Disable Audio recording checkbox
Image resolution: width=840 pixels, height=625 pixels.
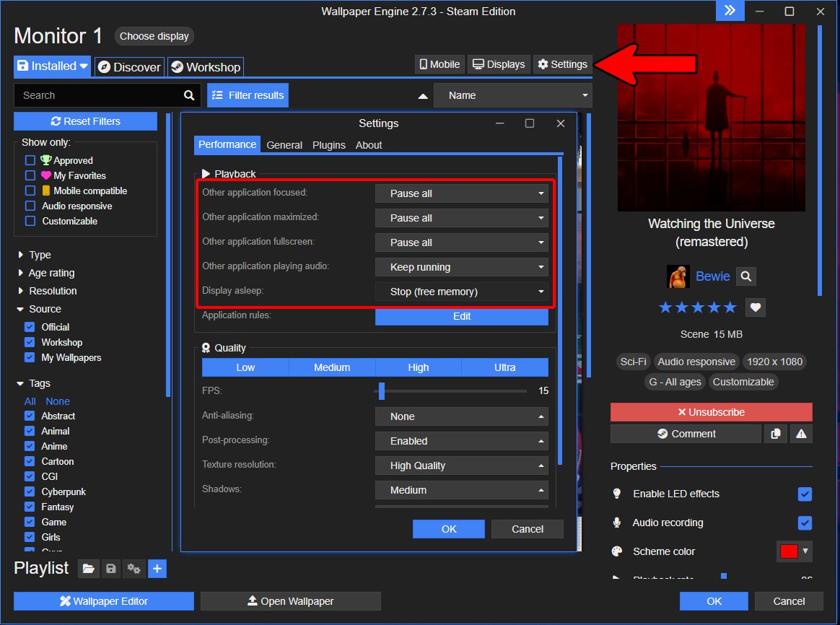(x=805, y=523)
